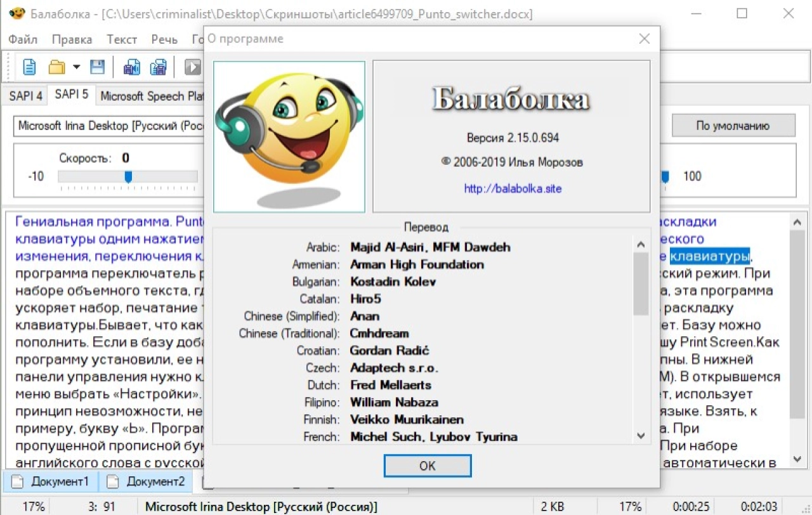Click the highlighted word клавиатуры
This screenshot has width=812, height=515.
click(710, 256)
